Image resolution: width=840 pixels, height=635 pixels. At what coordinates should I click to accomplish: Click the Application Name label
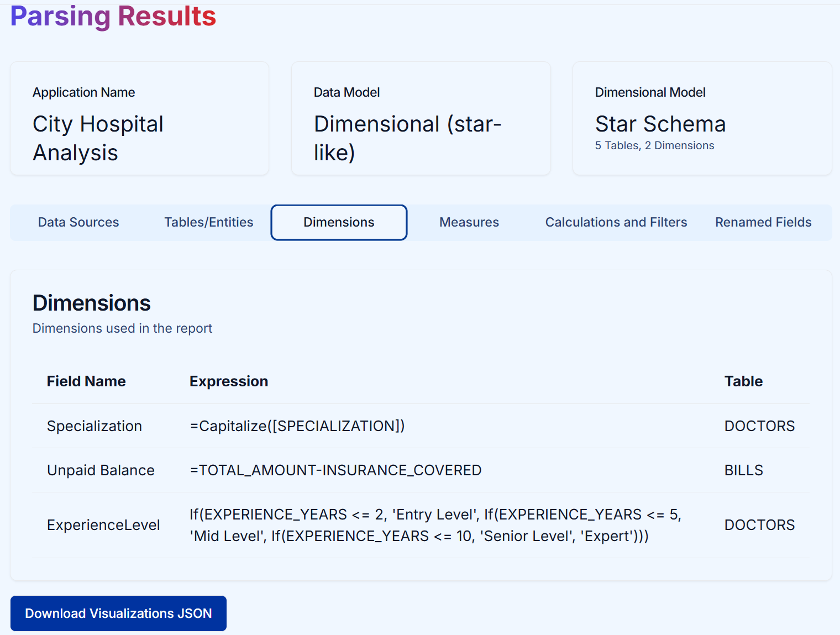83,92
